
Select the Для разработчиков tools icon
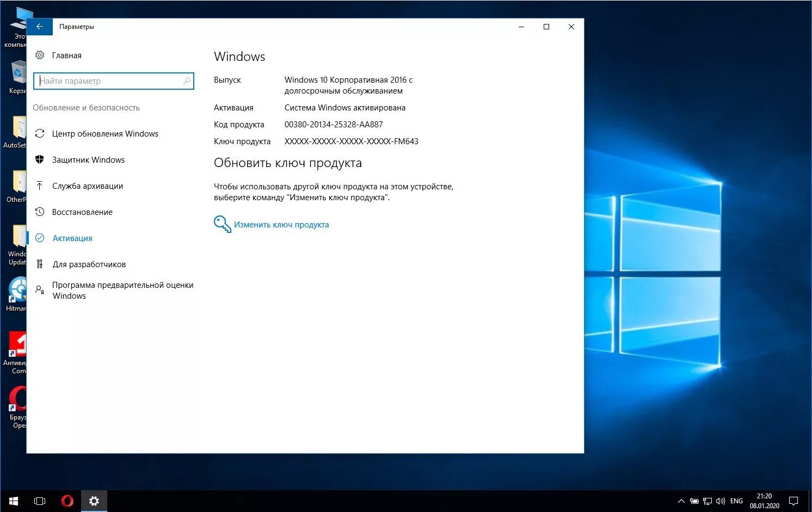[x=40, y=264]
